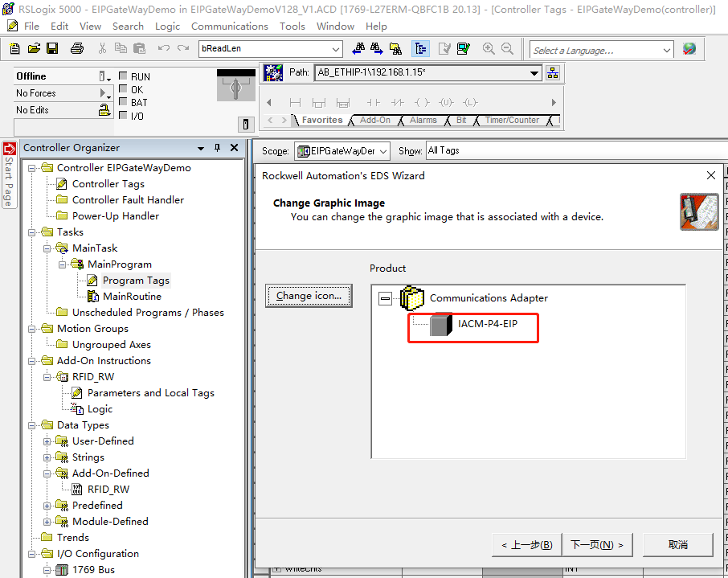The width and height of the screenshot is (728, 578).
Task: Pin the Controller Organizer panel
Action: point(217,148)
